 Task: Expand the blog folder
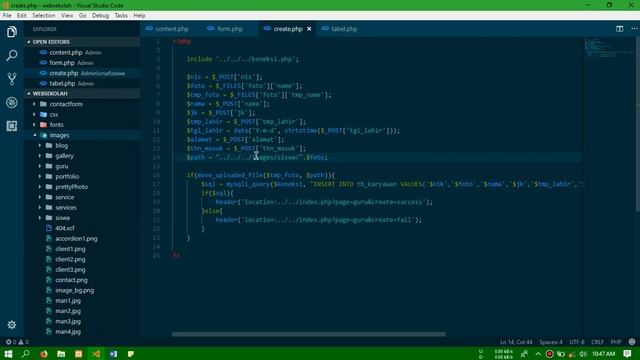pos(40,146)
